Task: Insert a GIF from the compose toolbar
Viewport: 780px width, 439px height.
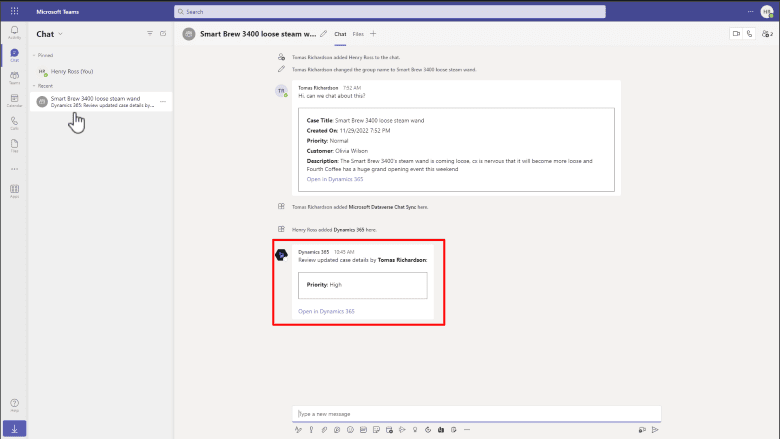Action: (x=363, y=430)
